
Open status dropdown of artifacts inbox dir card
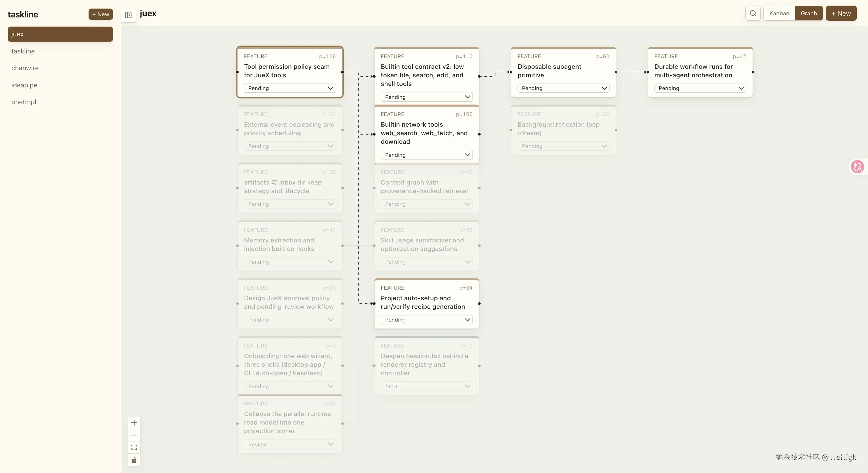290,204
